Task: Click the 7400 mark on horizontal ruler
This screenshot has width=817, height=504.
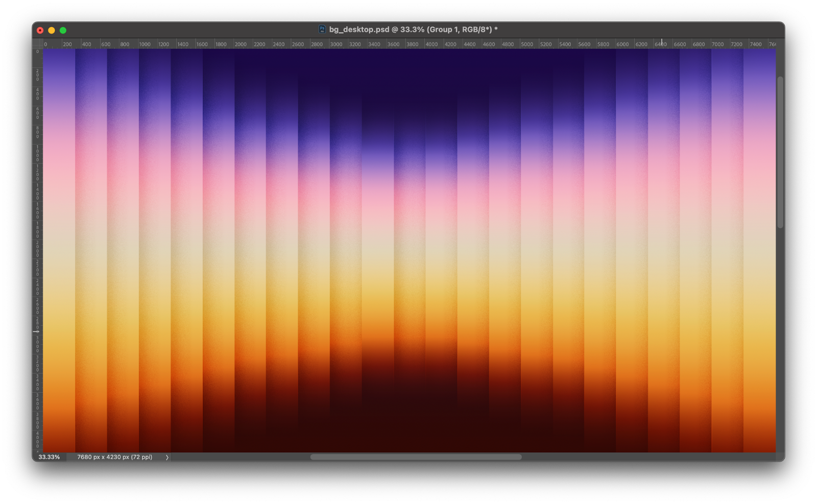Action: click(x=755, y=44)
